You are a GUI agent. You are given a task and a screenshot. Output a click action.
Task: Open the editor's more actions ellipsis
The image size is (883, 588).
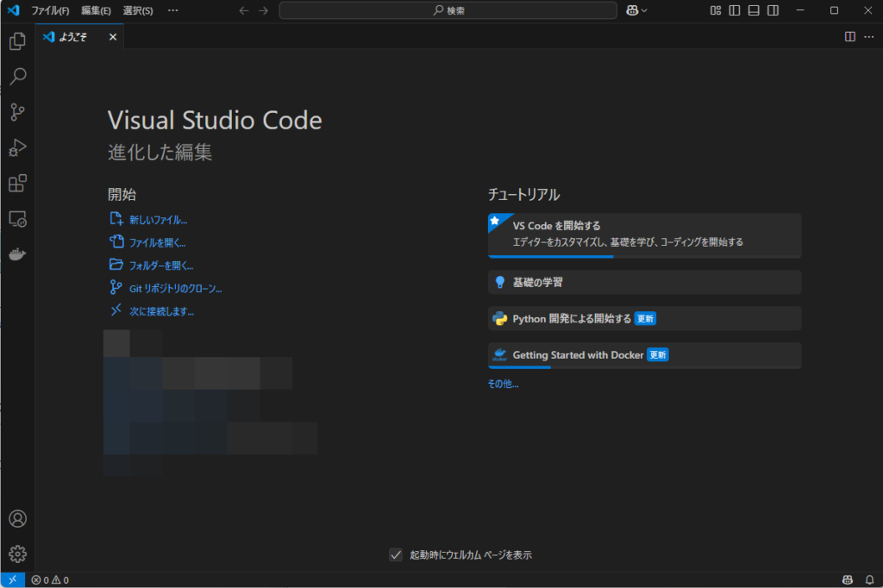point(869,36)
